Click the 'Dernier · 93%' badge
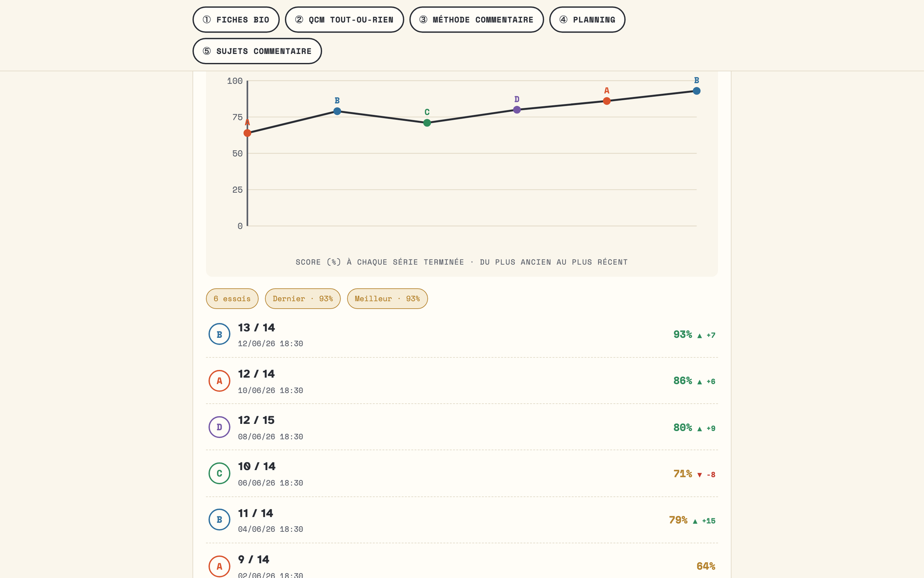This screenshot has height=578, width=924. pyautogui.click(x=303, y=299)
